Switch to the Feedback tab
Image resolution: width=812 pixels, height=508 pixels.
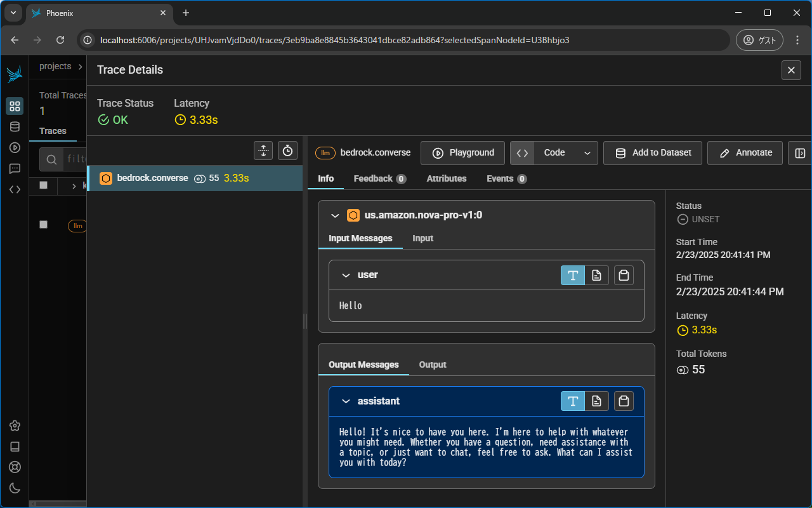click(380, 178)
